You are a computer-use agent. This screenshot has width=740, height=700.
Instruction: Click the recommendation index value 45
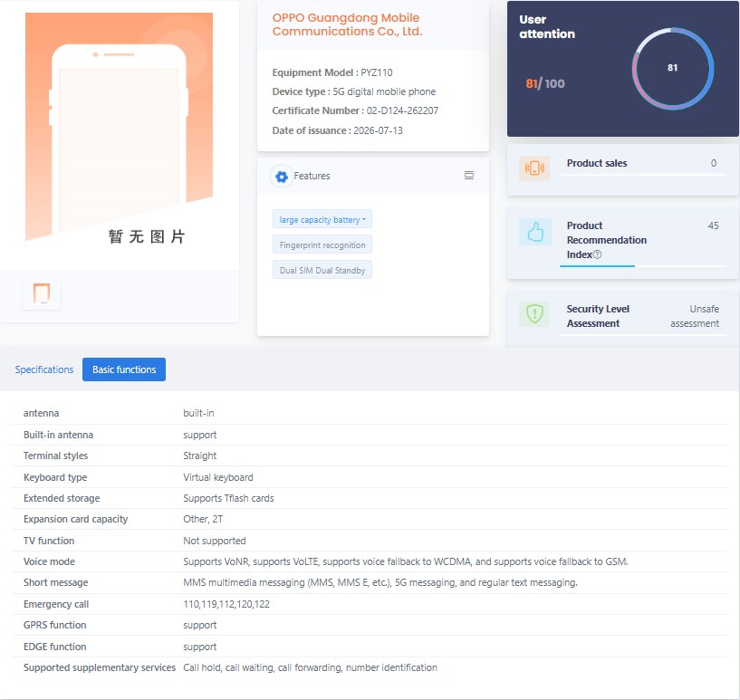click(713, 225)
